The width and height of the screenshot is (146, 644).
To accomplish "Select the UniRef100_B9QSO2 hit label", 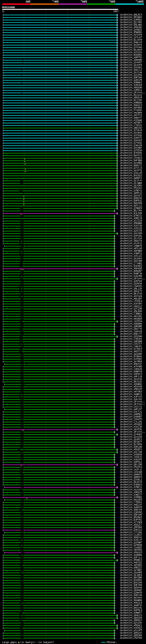I will [131, 537].
